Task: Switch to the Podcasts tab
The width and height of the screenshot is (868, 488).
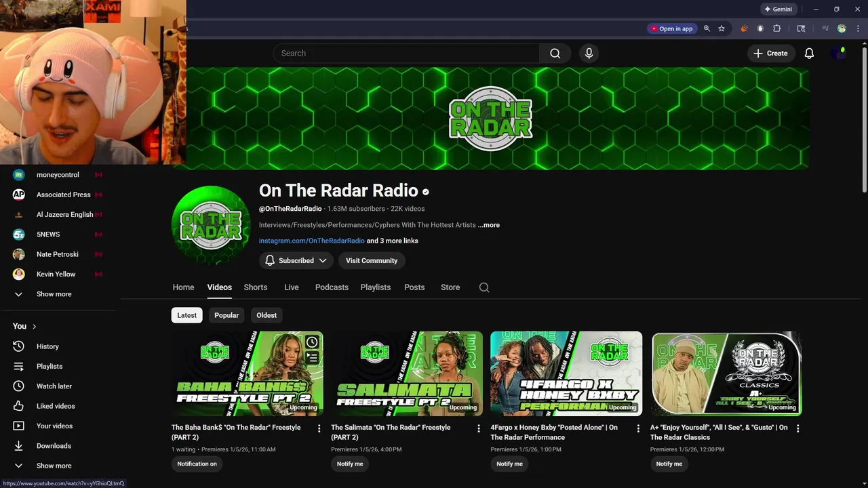Action: [x=332, y=287]
